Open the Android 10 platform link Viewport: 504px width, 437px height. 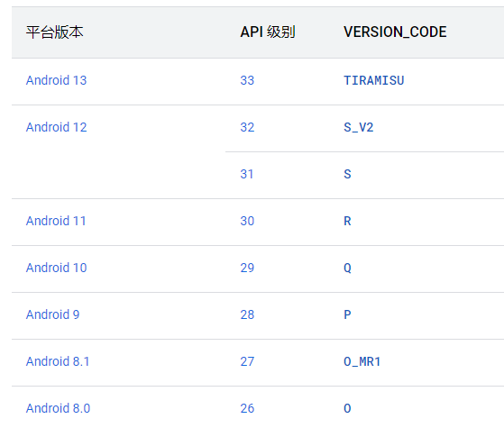tap(56, 268)
